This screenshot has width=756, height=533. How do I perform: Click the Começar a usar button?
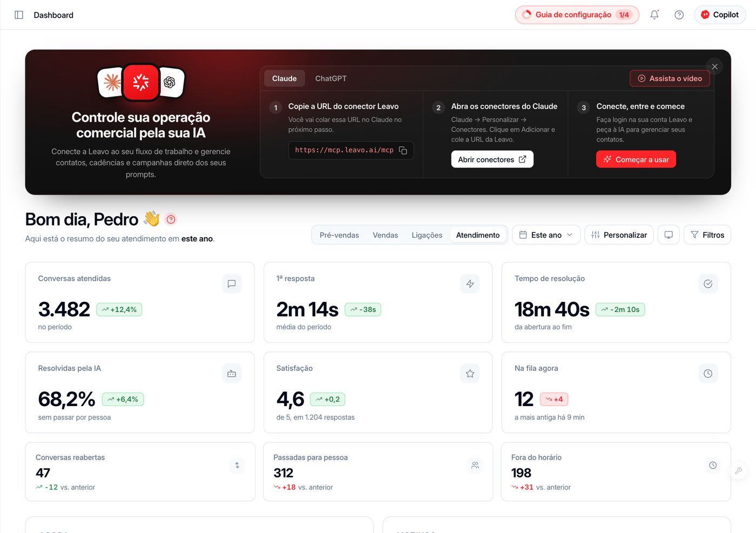coord(636,159)
